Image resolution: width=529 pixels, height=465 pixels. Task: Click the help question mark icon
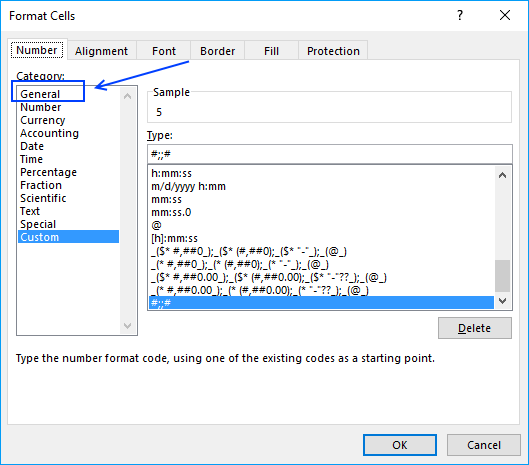click(460, 16)
